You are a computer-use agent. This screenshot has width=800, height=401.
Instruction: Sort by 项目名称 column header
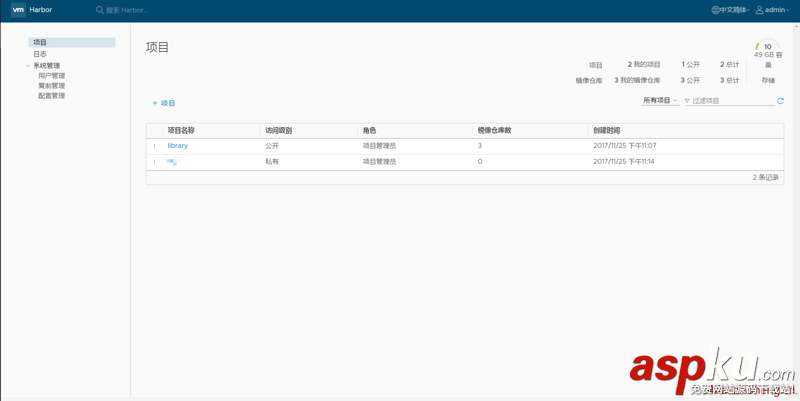[x=181, y=131]
